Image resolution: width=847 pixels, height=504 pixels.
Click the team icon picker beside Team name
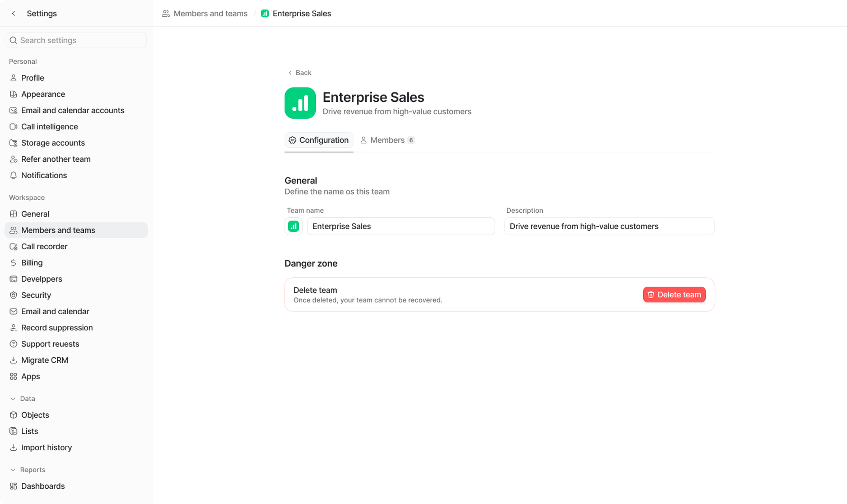(x=293, y=226)
